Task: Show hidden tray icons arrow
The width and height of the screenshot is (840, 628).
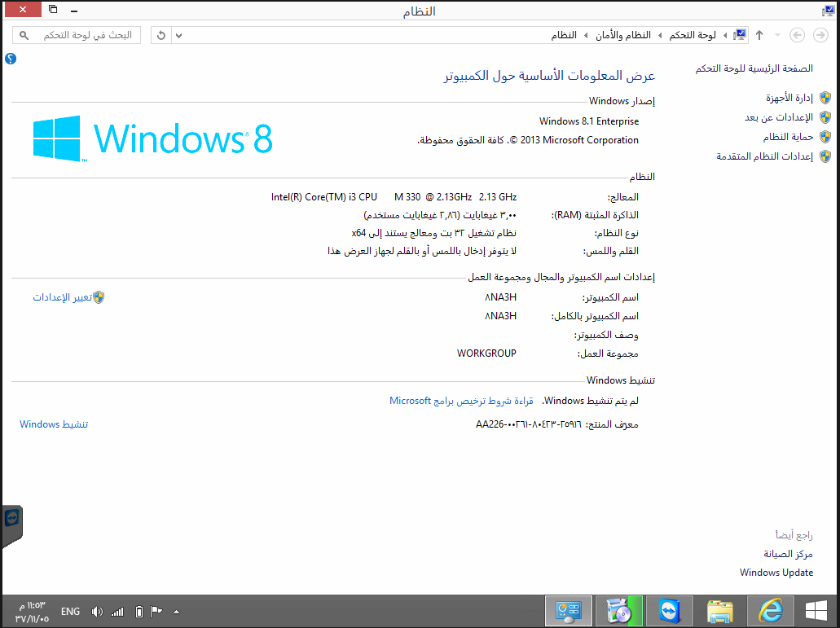Action: [176, 612]
